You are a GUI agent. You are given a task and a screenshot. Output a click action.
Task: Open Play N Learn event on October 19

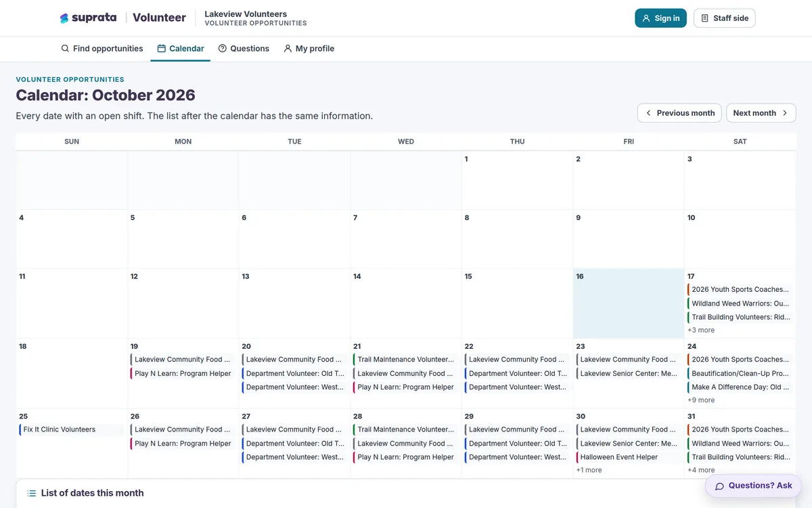(183, 374)
